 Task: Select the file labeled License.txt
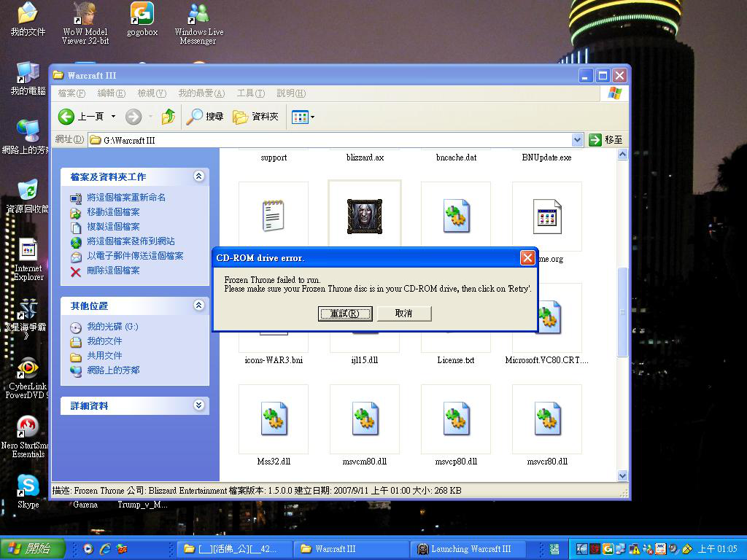click(x=456, y=360)
